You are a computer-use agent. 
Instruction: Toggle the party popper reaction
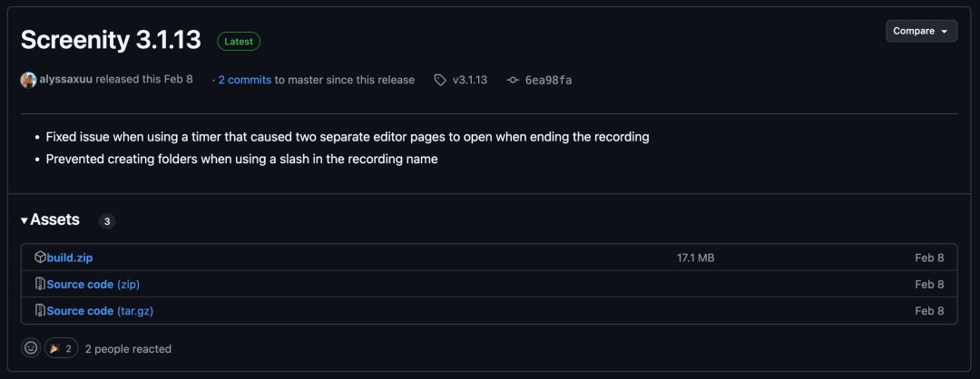[x=62, y=348]
